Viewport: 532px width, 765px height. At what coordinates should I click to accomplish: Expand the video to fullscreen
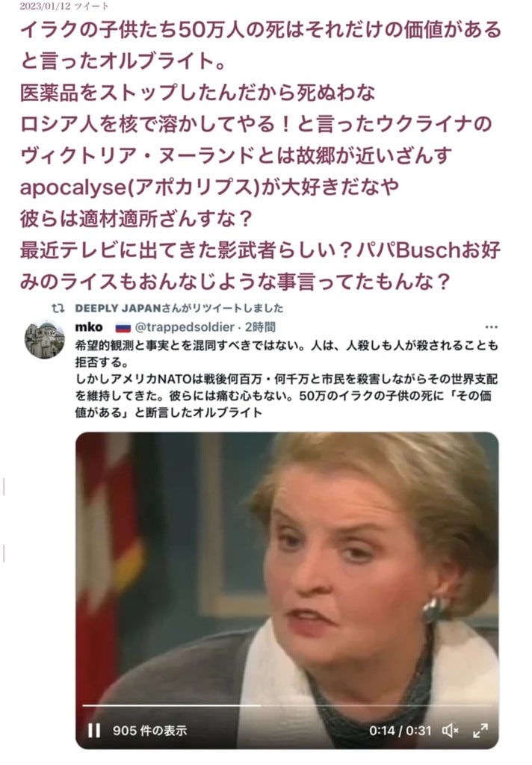(480, 731)
